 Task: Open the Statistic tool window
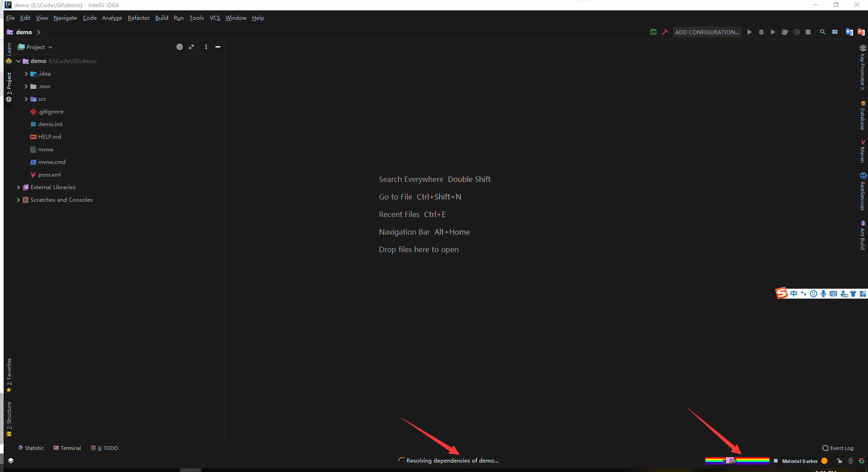[31, 448]
